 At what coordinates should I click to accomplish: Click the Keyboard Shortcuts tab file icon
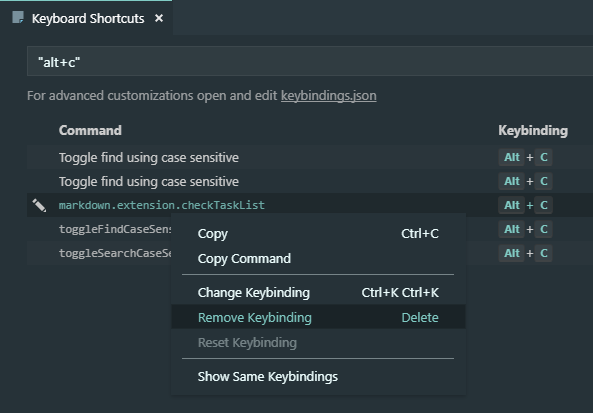[18, 17]
